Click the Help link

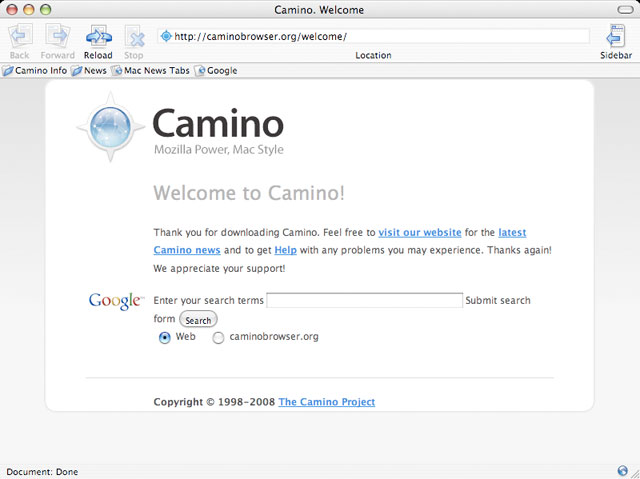pyautogui.click(x=285, y=250)
